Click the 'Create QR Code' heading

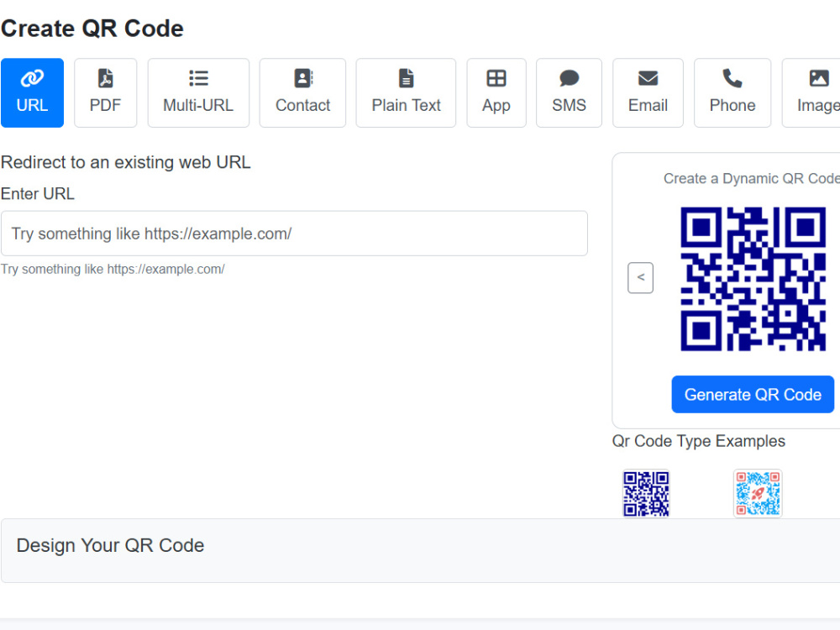tap(92, 29)
